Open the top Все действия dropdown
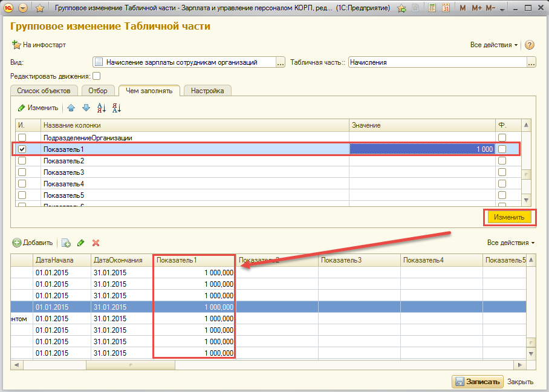 point(493,45)
